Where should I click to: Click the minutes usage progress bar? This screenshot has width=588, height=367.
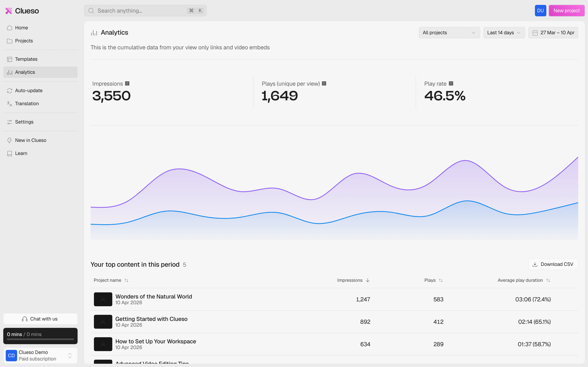[x=40, y=339]
